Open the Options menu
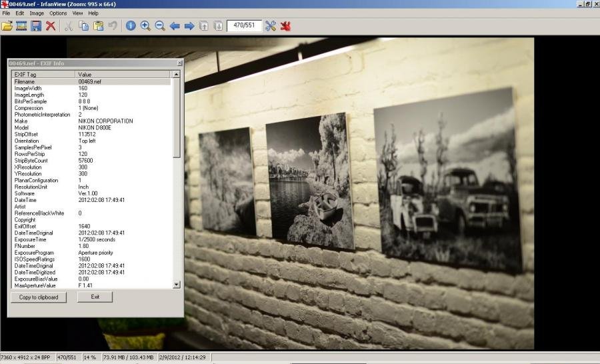Viewport: 600px width, 364px height. pyautogui.click(x=58, y=13)
